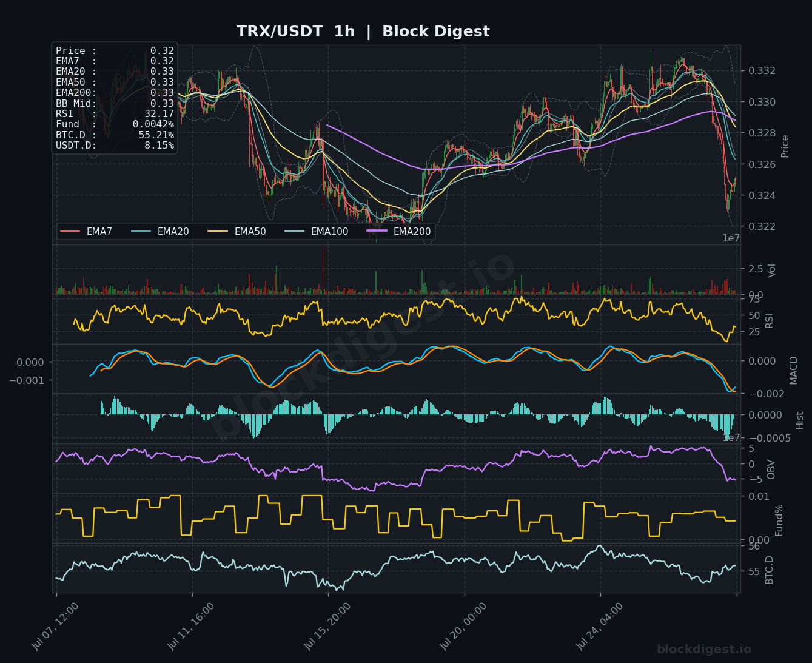Click the Jul 20, 00:00 time label
Image resolution: width=812 pixels, height=663 pixels.
coord(463,627)
